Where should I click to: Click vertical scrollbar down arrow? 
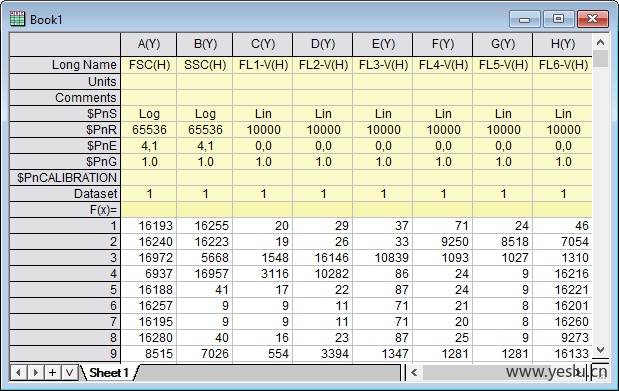[x=600, y=350]
